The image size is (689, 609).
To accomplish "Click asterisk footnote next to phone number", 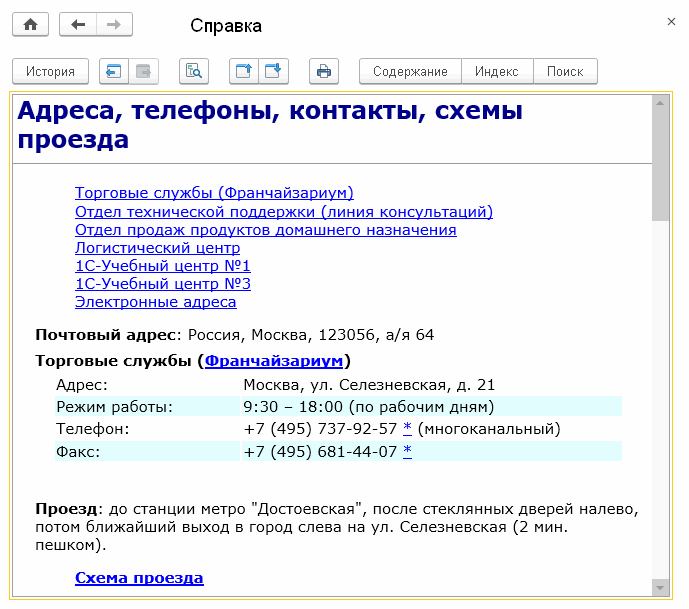I will point(407,428).
